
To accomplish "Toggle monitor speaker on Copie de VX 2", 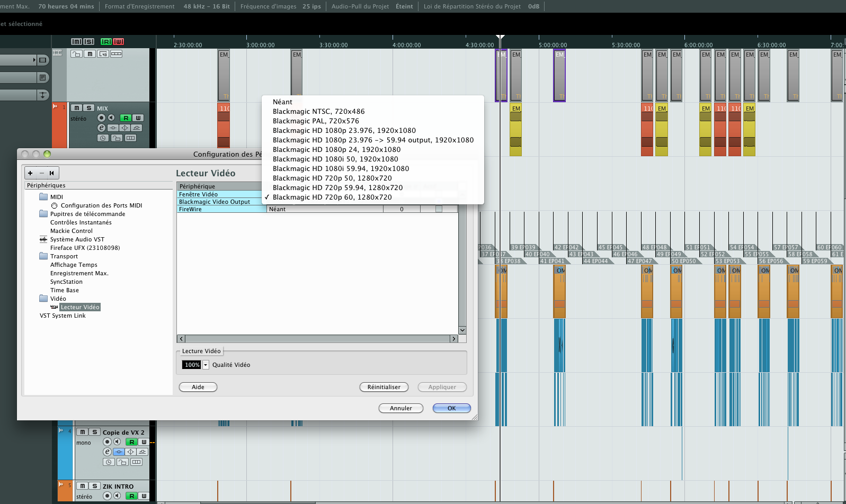I will tap(117, 442).
